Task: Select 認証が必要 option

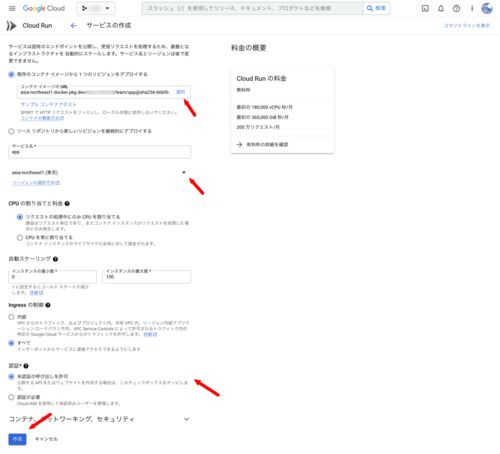Action: (11, 397)
